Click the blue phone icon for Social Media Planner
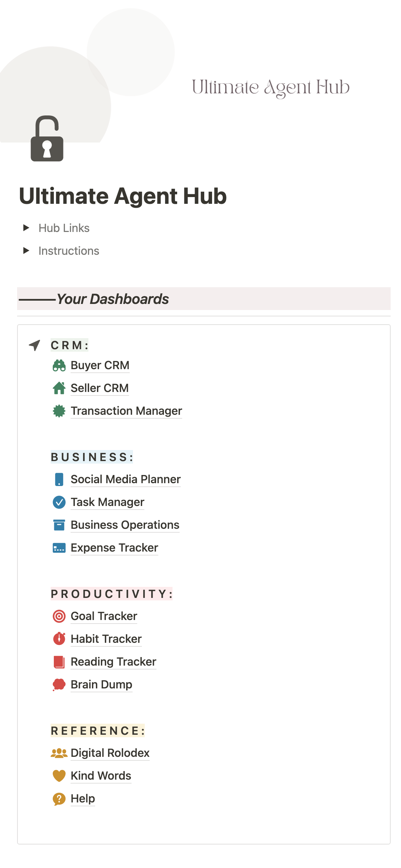The image size is (401, 868). (59, 479)
